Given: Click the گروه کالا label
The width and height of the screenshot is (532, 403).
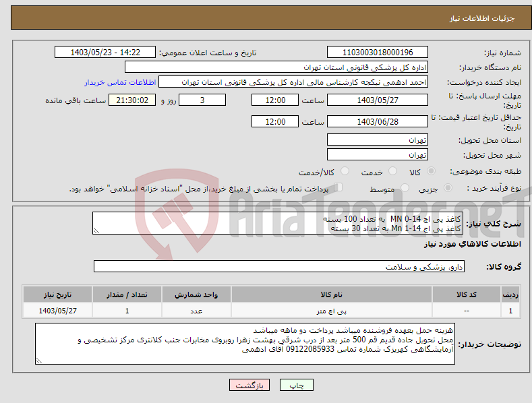Looking at the screenshot, I should pyautogui.click(x=504, y=267).
